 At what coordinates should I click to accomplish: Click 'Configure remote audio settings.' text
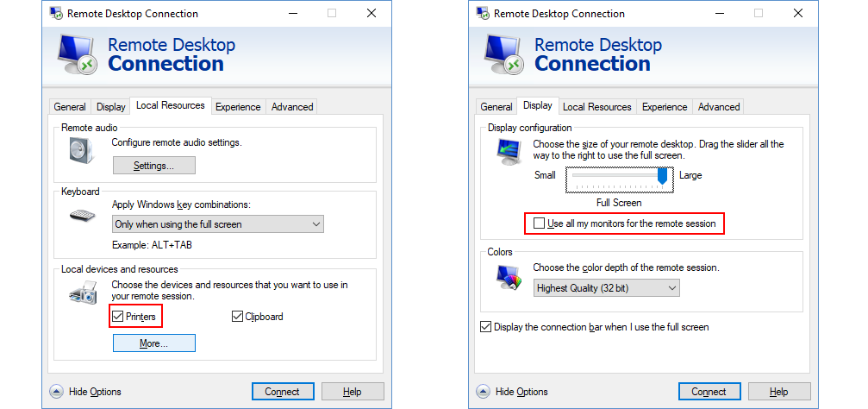[x=178, y=142]
